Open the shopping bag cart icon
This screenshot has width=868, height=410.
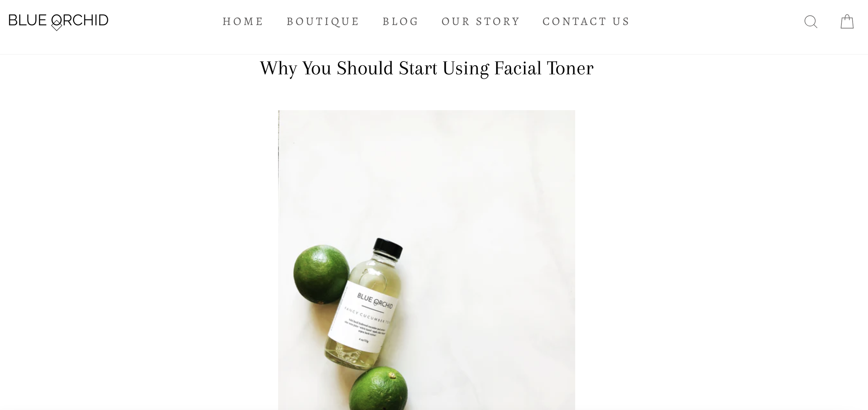pos(847,22)
